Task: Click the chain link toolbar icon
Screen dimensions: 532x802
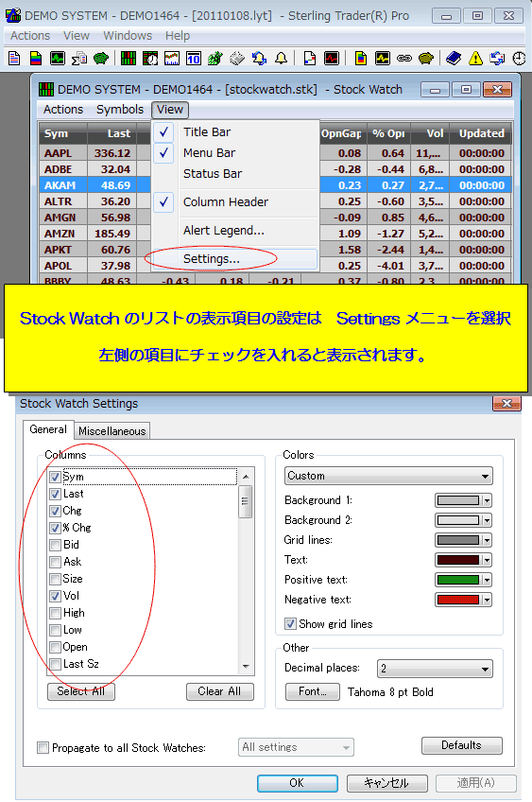Action: [x=404, y=59]
